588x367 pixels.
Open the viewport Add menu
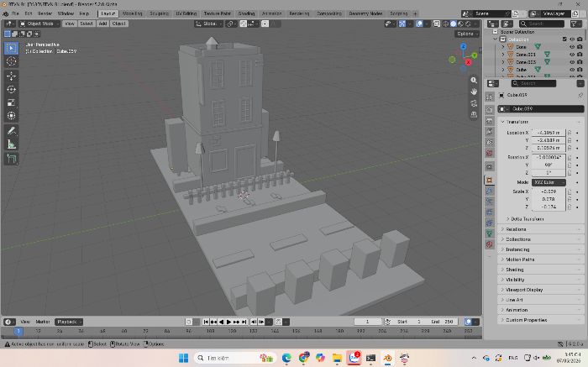click(x=102, y=24)
